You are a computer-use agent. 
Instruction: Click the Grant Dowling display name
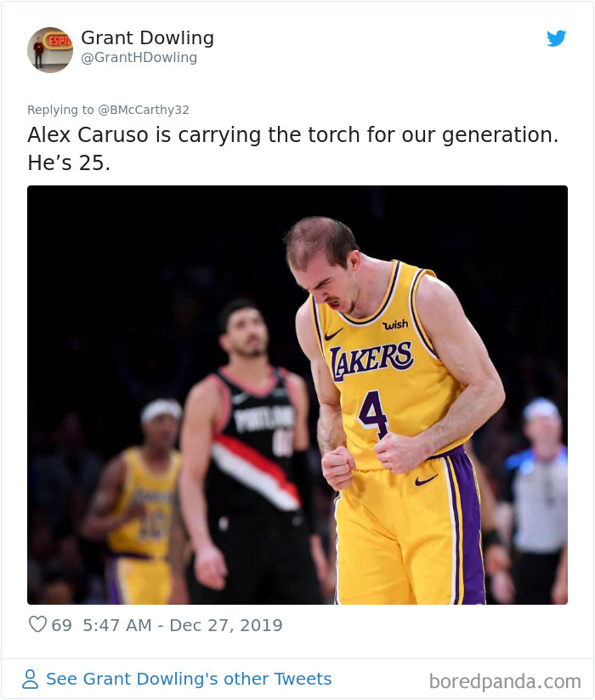tap(146, 38)
